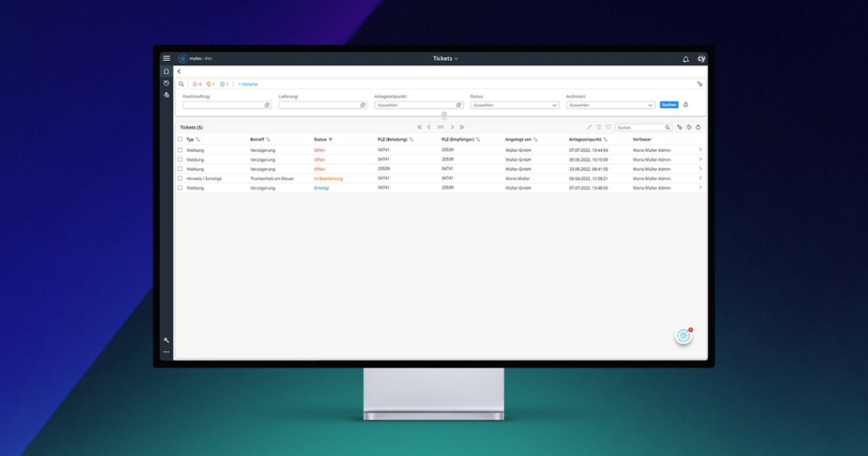The image size is (868, 456).
Task: Open the hamburger navigation menu
Action: [166, 58]
